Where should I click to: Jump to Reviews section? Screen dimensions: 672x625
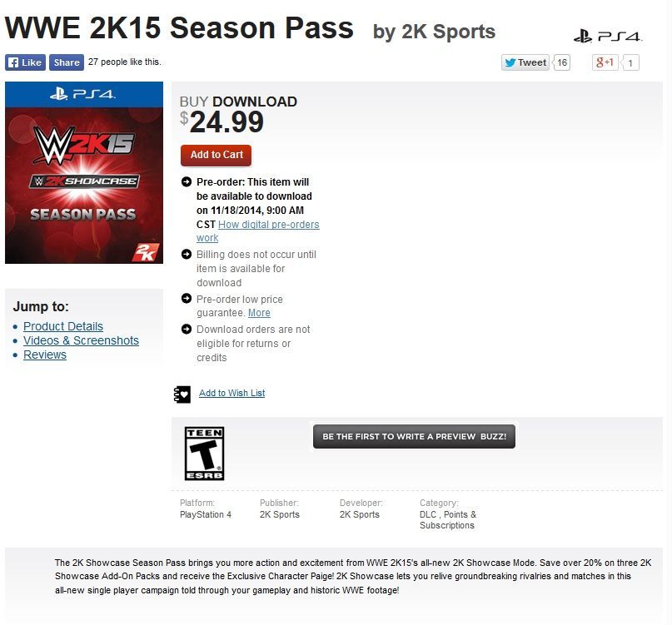[x=45, y=355]
